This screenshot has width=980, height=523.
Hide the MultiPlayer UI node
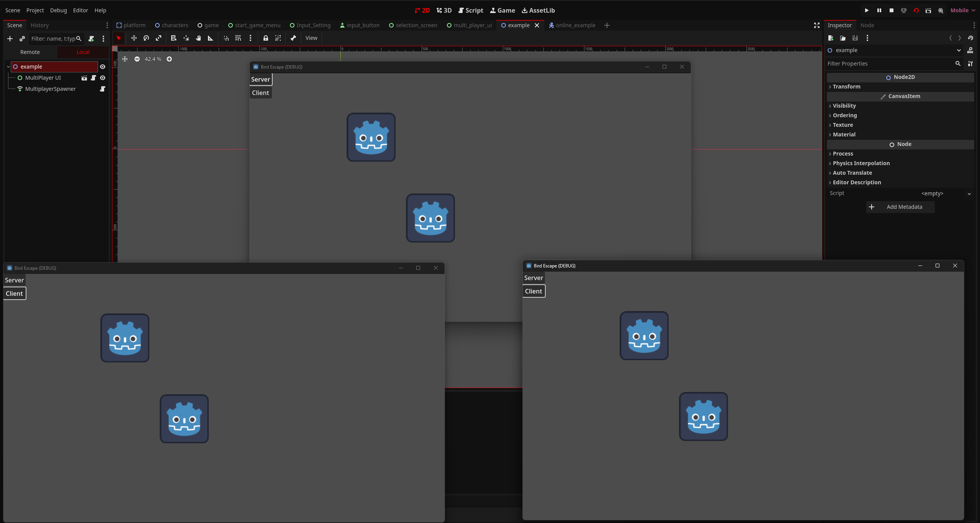tap(103, 78)
